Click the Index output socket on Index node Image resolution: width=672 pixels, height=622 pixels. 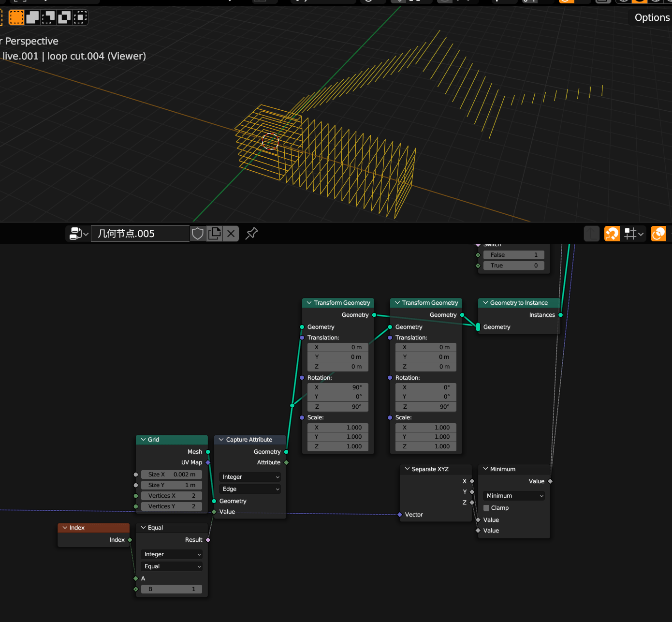coord(130,540)
